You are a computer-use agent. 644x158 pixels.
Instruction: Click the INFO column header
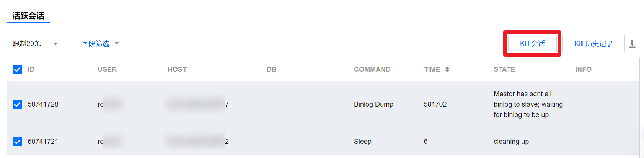(x=583, y=69)
